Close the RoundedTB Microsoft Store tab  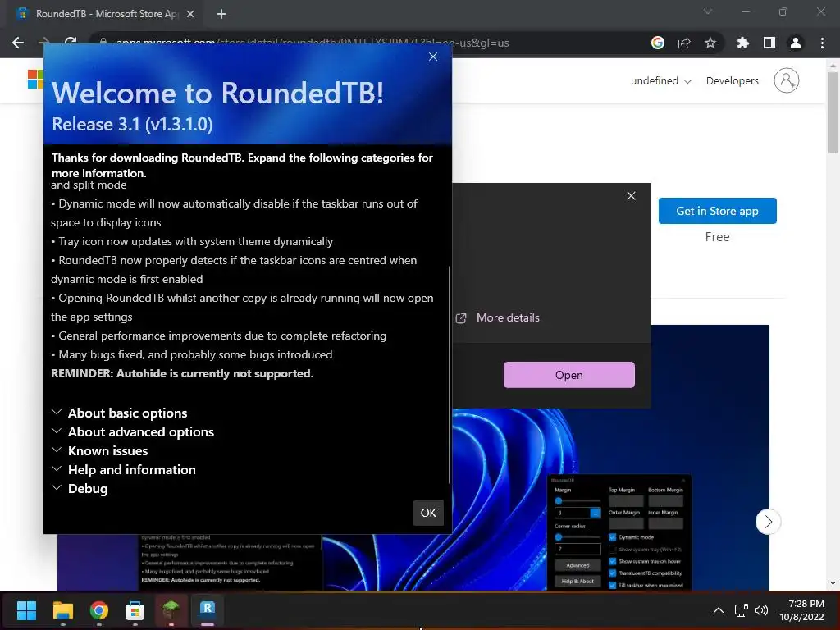click(190, 14)
